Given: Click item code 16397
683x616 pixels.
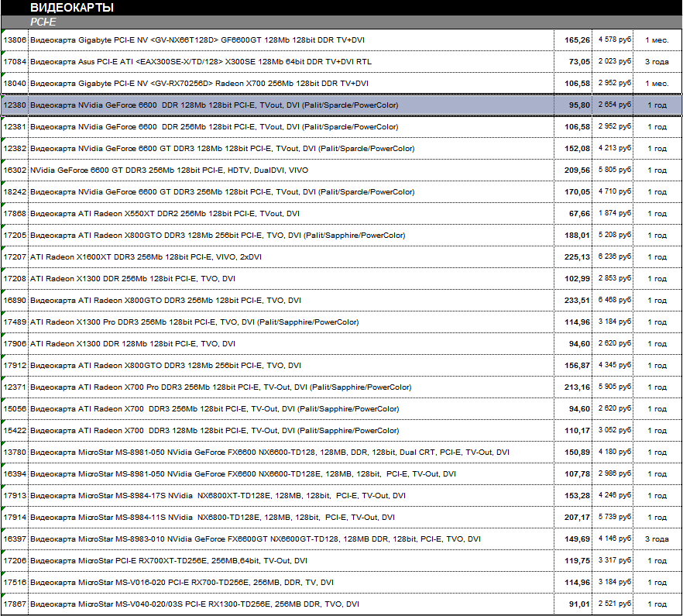Looking at the screenshot, I should pyautogui.click(x=15, y=539).
